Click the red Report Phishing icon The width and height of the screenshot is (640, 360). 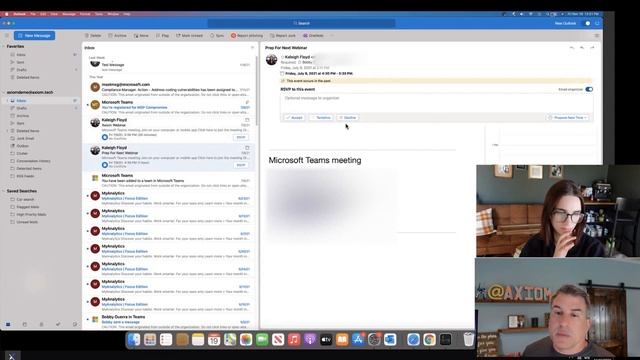(233, 36)
